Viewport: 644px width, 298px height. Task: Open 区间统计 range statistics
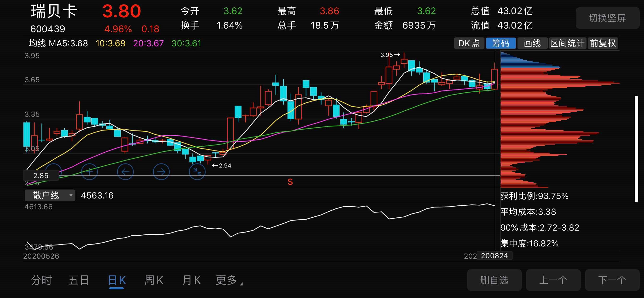click(x=568, y=43)
